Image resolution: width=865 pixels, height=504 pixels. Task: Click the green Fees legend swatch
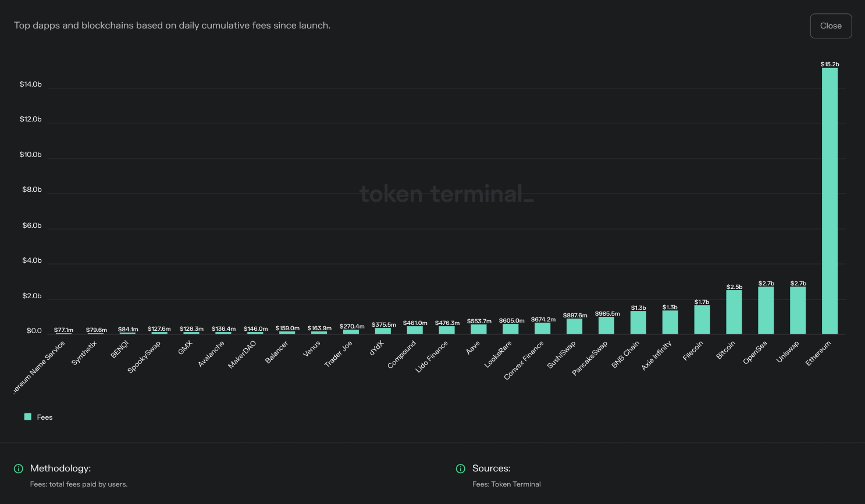(27, 417)
